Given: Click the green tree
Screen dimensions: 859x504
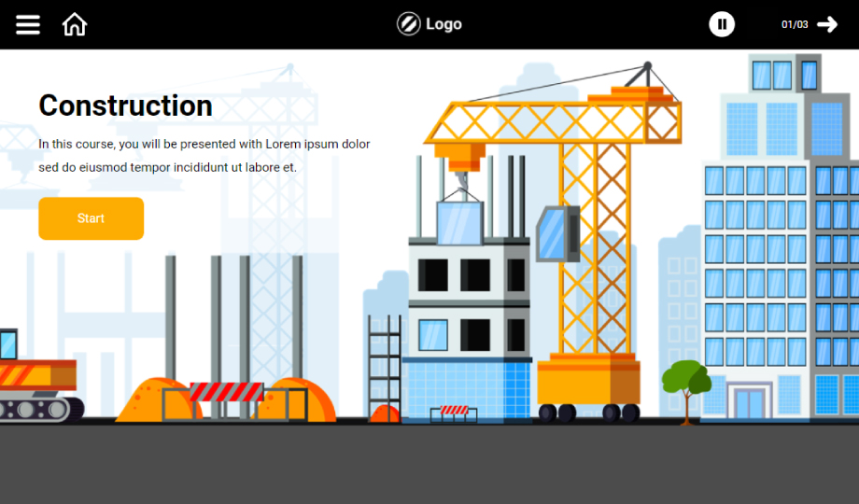Looking at the screenshot, I should tap(686, 382).
